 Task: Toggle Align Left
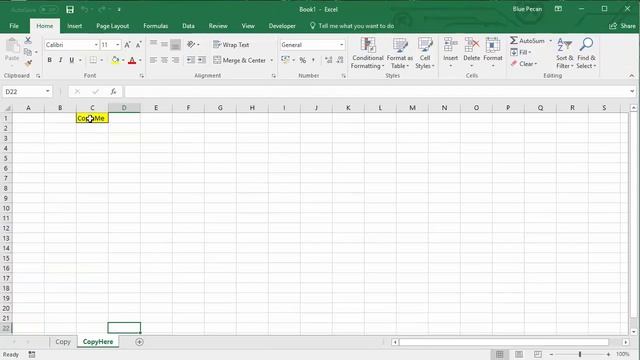(x=153, y=60)
